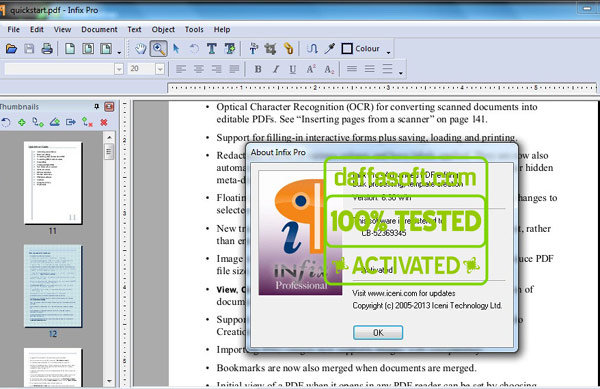Toggle Bold formatting

tap(258, 69)
